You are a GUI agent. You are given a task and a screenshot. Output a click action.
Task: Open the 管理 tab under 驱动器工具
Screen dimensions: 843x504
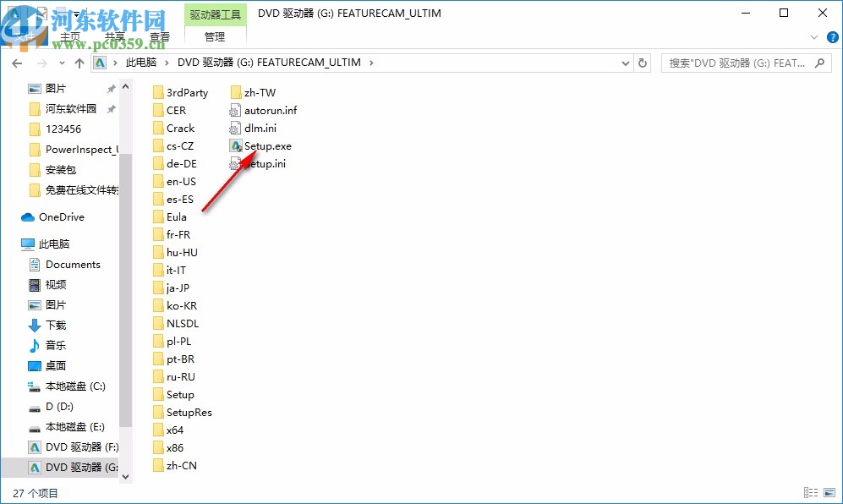[x=215, y=36]
